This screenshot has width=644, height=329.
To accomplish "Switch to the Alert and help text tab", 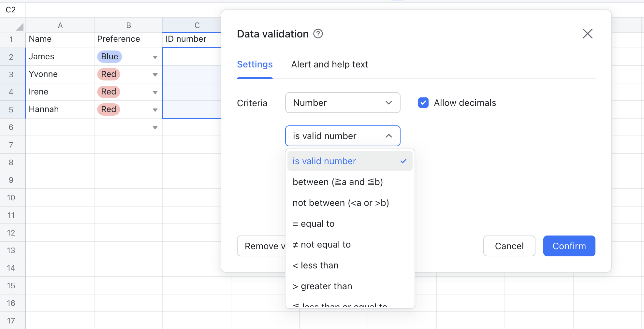I will point(329,64).
